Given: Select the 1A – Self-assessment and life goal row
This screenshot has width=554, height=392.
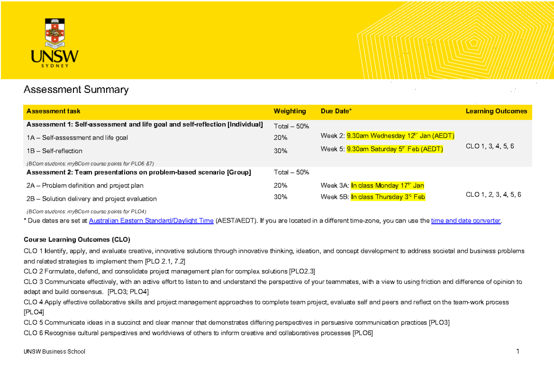Looking at the screenshot, I should (x=77, y=138).
